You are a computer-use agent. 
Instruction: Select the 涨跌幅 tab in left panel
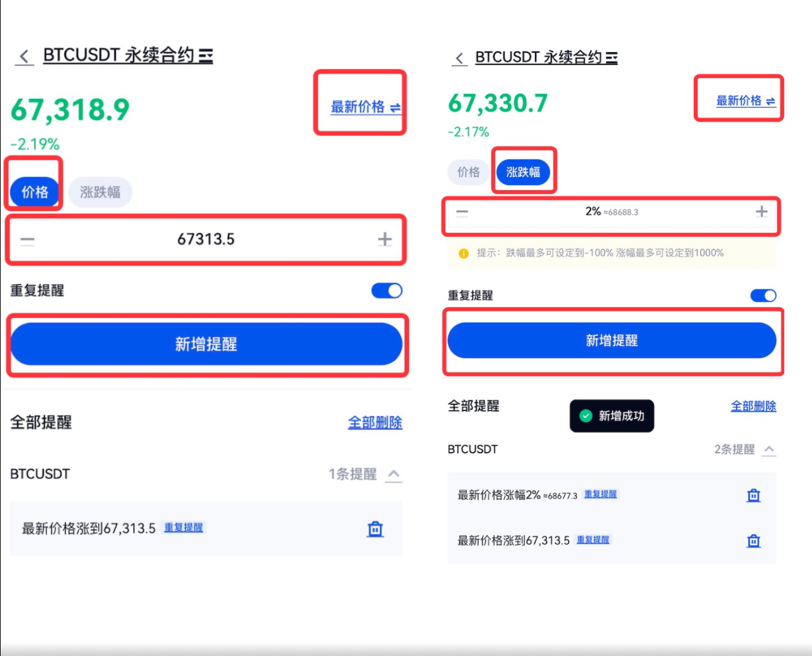[x=100, y=192]
